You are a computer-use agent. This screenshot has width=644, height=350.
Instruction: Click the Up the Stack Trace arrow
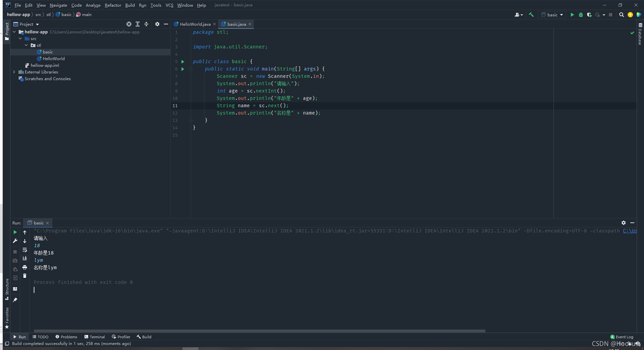coord(25,232)
